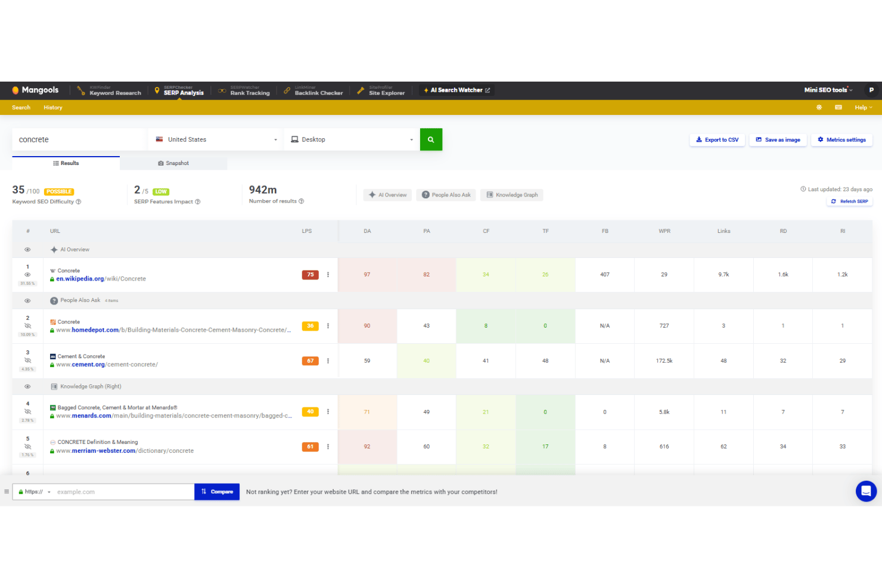
Task: Sort table by LPS column
Action: pos(307,231)
